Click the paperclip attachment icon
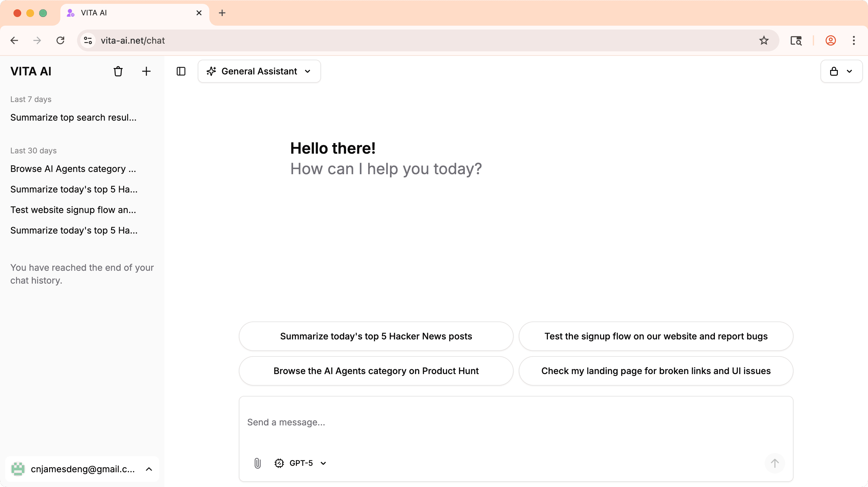 coord(258,463)
